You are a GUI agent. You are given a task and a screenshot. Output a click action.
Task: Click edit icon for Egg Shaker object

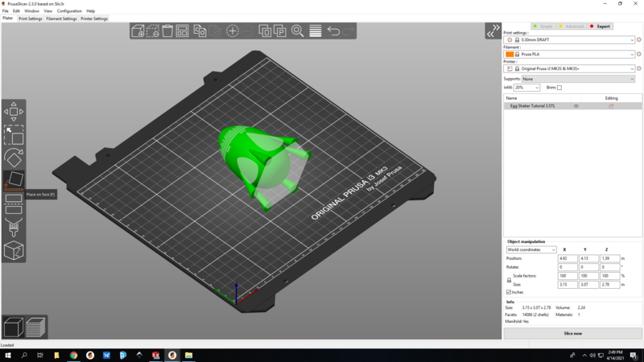[611, 106]
